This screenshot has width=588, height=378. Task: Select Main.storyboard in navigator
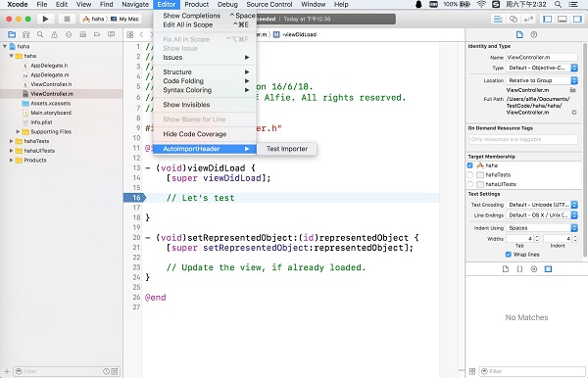click(51, 113)
